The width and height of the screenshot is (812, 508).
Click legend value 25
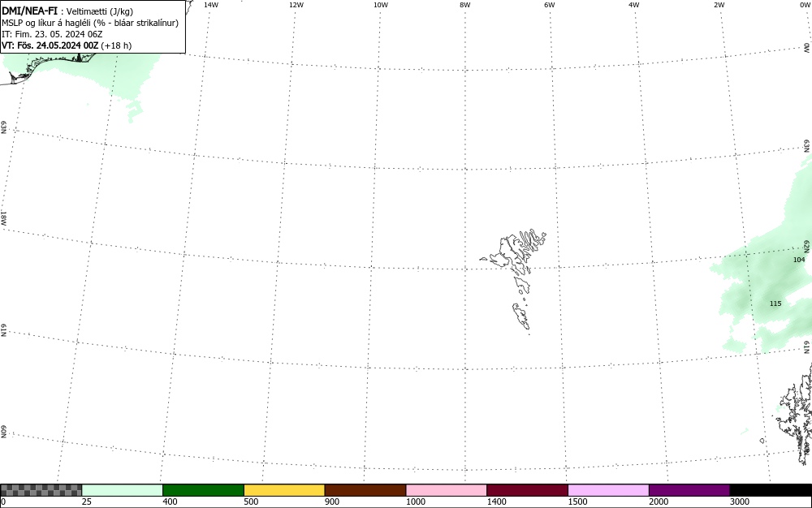(87, 502)
